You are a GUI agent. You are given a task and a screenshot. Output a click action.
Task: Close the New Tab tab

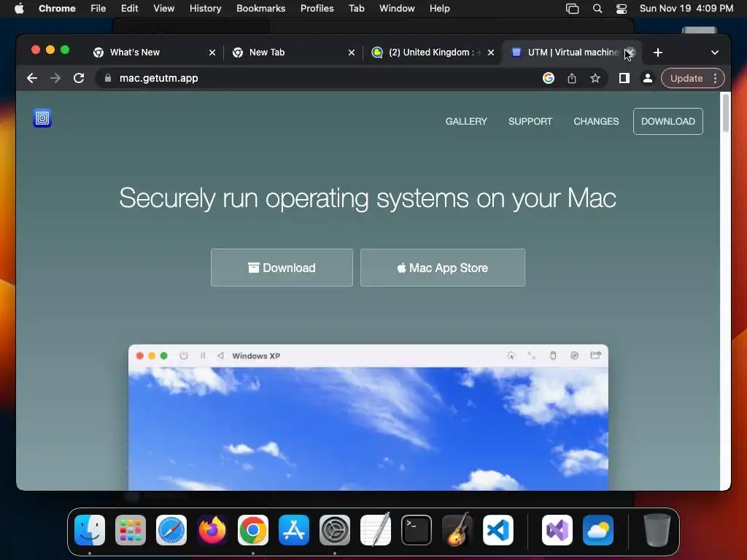point(352,52)
